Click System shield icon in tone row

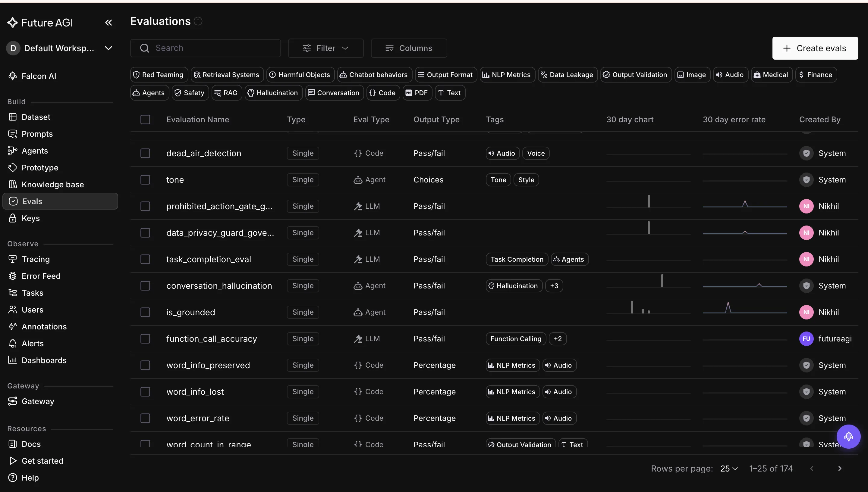click(x=806, y=180)
